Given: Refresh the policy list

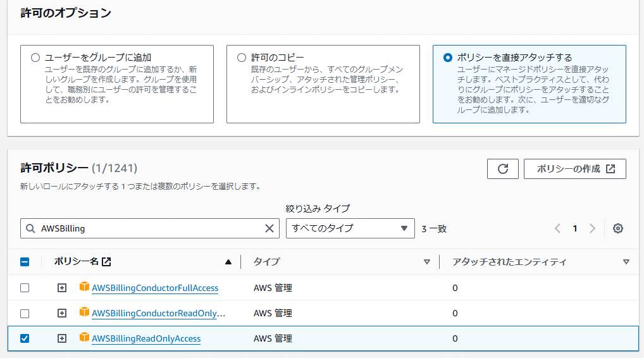Looking at the screenshot, I should click(503, 169).
